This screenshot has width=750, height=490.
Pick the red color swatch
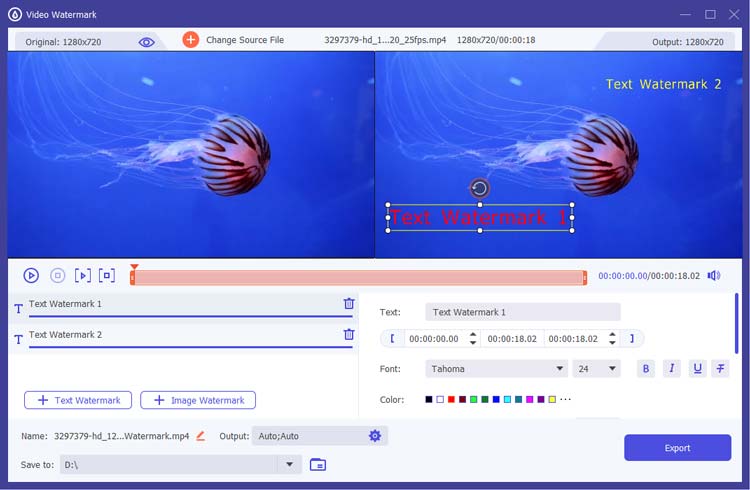click(451, 399)
